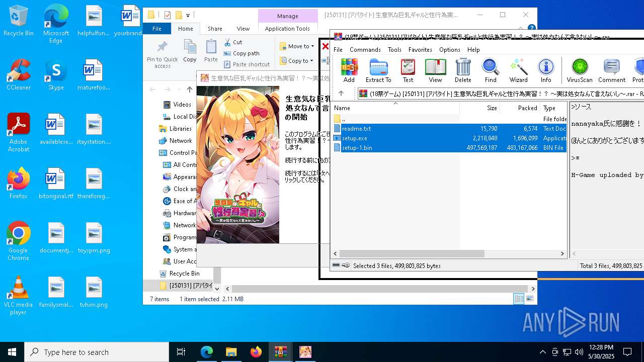Click the Copy icon in Explorer ribbon
The height and width of the screenshot is (362, 644).
(x=190, y=51)
